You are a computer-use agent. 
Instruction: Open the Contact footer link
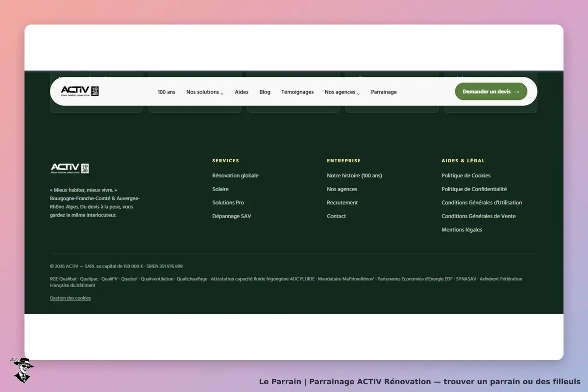click(x=336, y=216)
